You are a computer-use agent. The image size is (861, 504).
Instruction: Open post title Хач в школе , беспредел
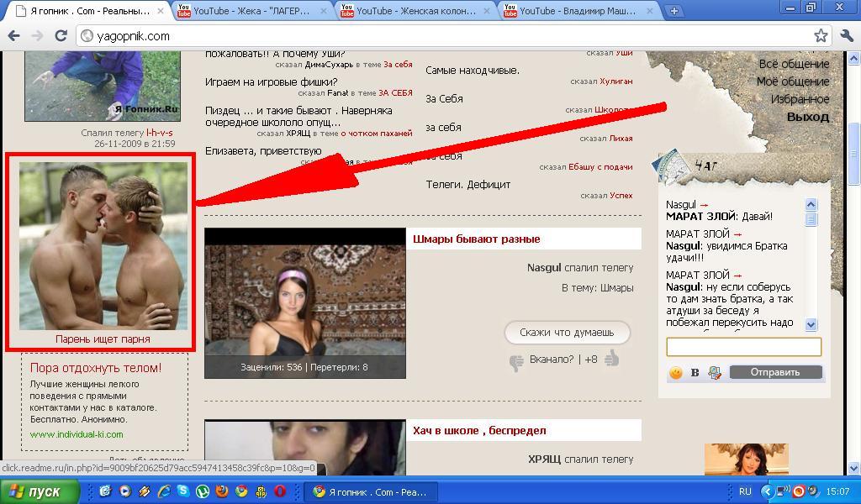pos(480,431)
